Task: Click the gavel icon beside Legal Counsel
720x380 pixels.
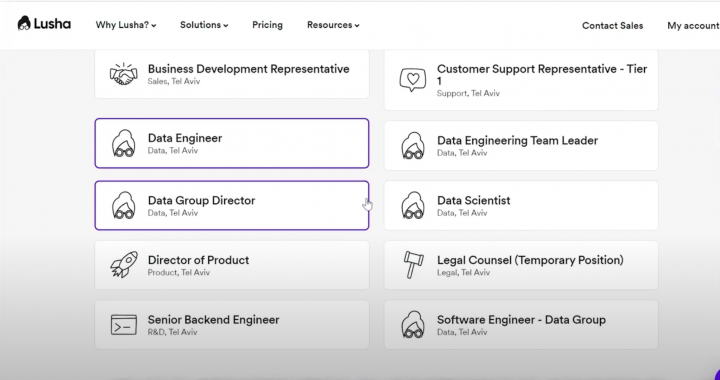Action: (x=413, y=264)
